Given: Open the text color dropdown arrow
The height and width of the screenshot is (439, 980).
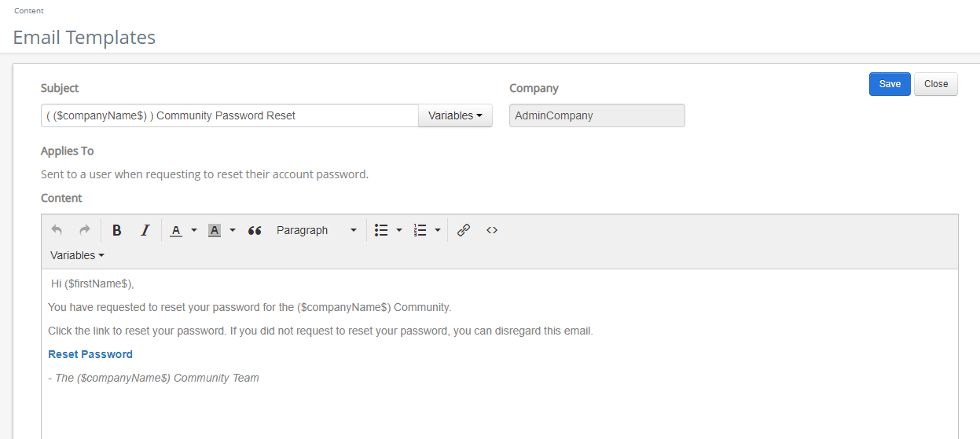Looking at the screenshot, I should click(194, 230).
